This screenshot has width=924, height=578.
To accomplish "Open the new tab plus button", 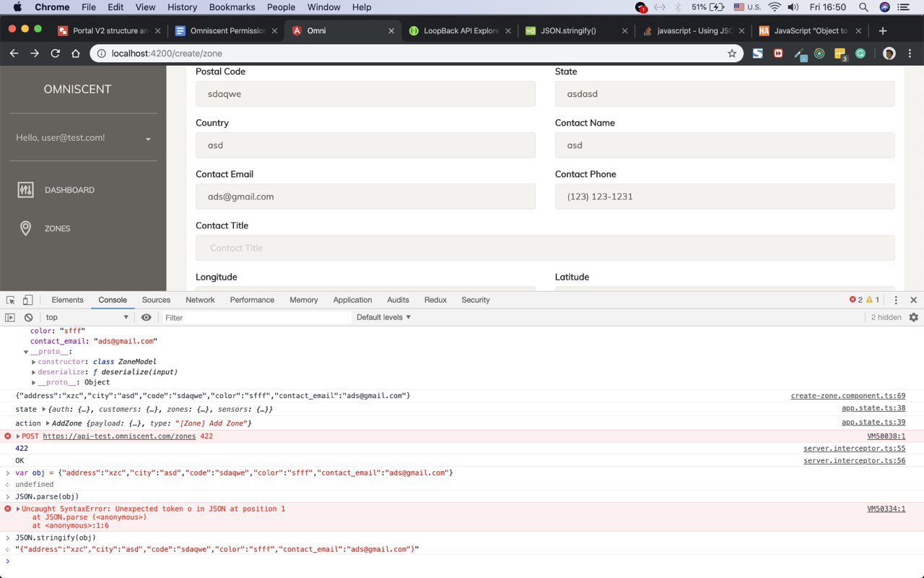I will pyautogui.click(x=883, y=31).
